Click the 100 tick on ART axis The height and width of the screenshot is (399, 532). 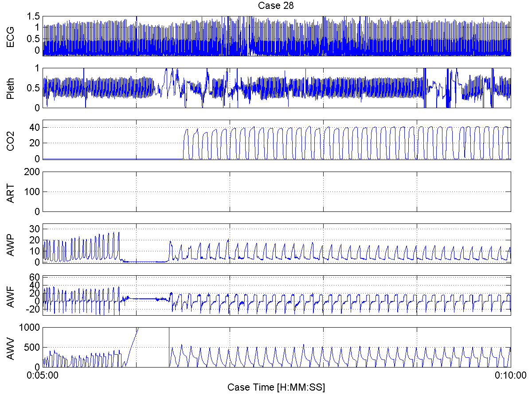coord(33,192)
